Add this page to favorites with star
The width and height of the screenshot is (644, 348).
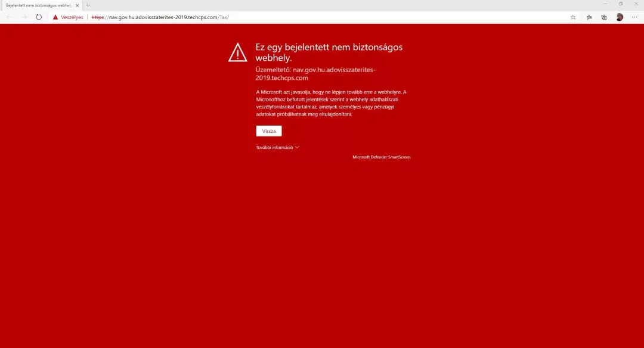pos(573,17)
